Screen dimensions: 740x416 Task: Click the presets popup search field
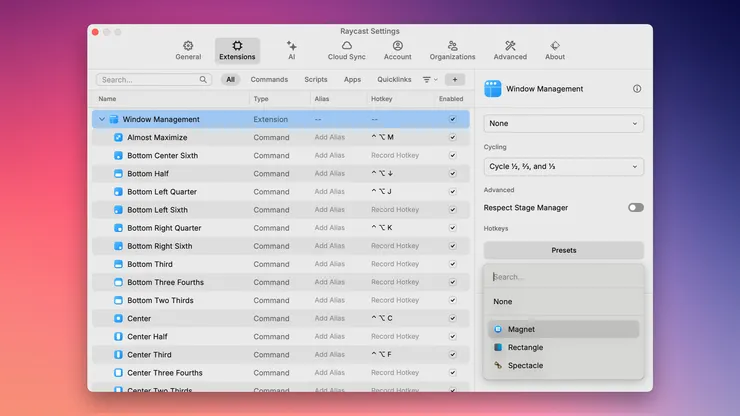click(563, 277)
